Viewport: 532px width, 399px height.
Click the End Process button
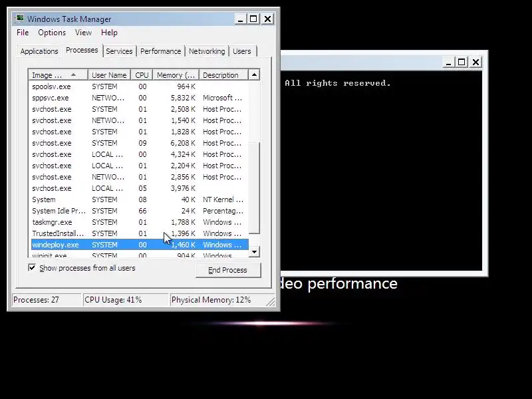point(227,270)
